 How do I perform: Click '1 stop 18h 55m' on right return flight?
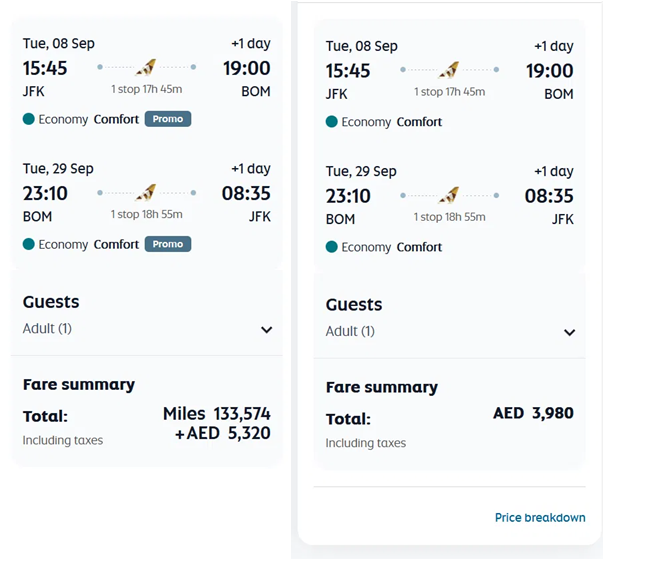coord(449,217)
